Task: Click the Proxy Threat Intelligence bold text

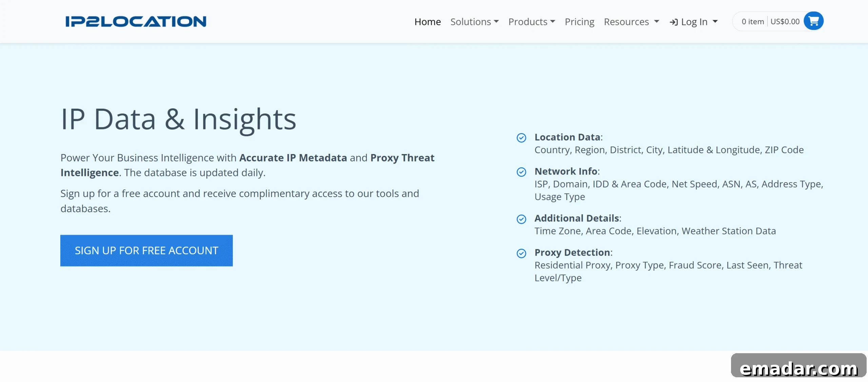Action: 402,158
